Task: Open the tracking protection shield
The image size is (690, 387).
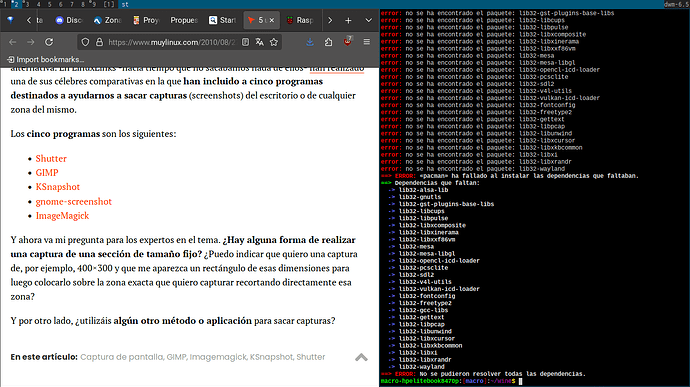Action: coord(85,42)
